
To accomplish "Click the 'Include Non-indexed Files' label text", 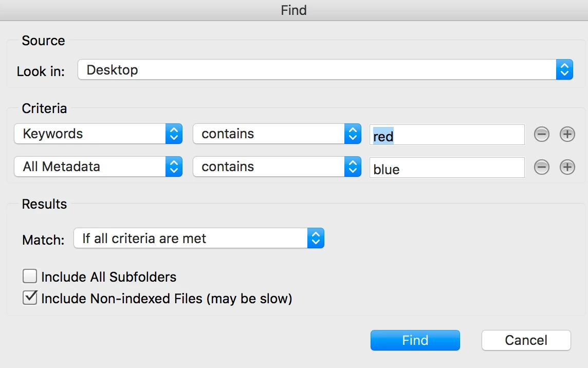I will coord(167,298).
